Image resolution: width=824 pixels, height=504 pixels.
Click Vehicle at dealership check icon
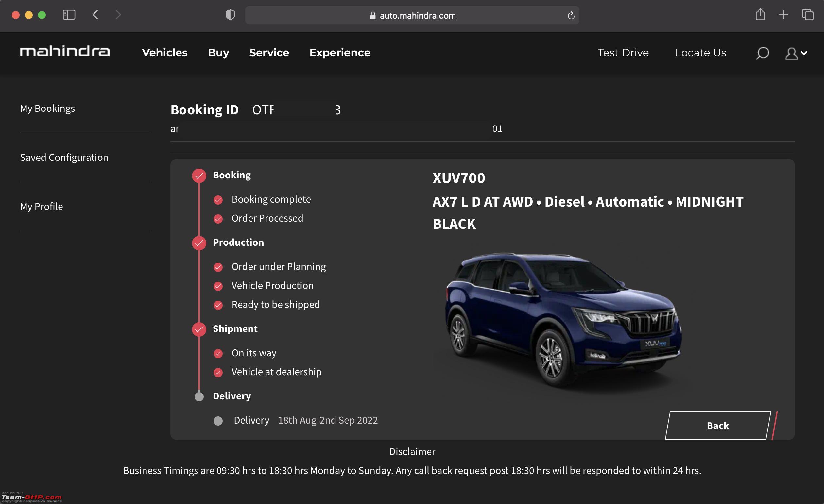[x=218, y=373]
